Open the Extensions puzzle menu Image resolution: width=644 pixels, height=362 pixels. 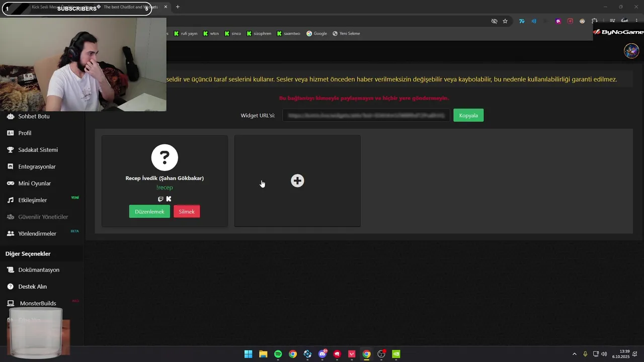[x=594, y=21]
